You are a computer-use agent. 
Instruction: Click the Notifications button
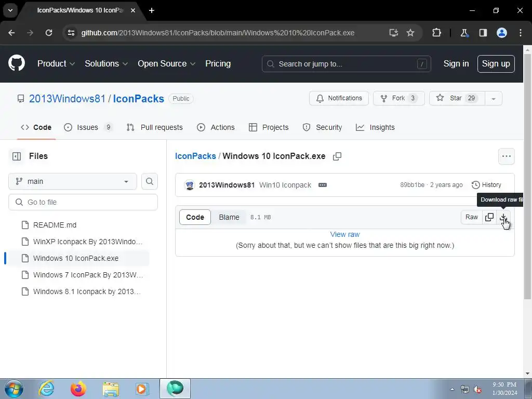coord(339,98)
